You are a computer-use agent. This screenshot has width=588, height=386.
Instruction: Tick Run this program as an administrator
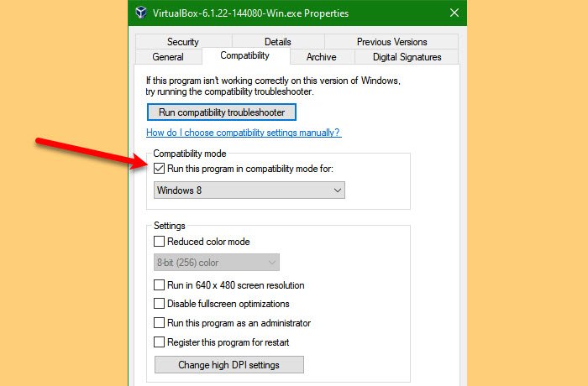point(159,323)
